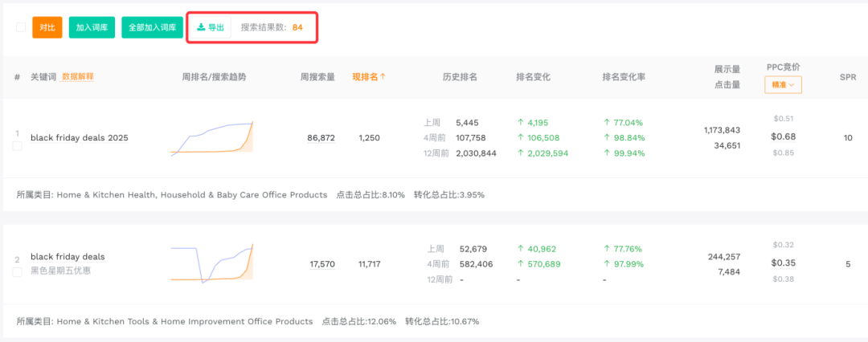Viewport: 868px width, 342px height.
Task: Click the $0.68 PPC bid value
Action: 784,136
